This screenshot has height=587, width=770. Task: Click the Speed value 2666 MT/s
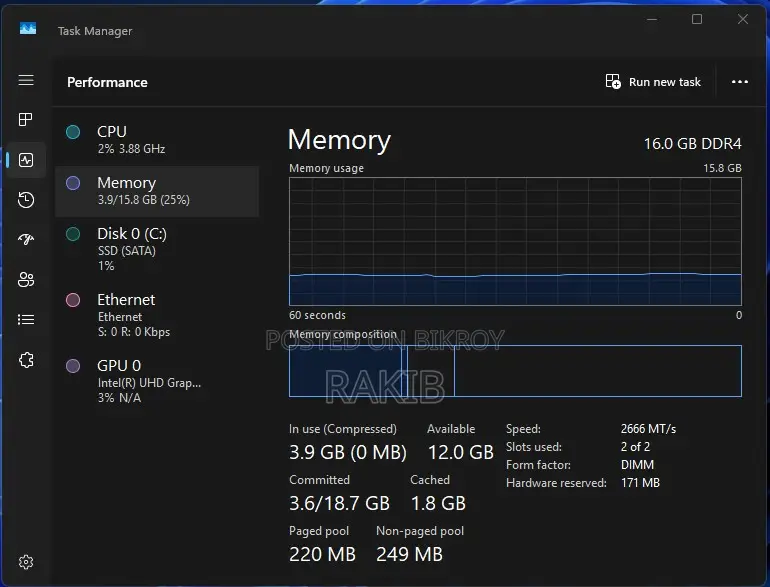(x=648, y=429)
